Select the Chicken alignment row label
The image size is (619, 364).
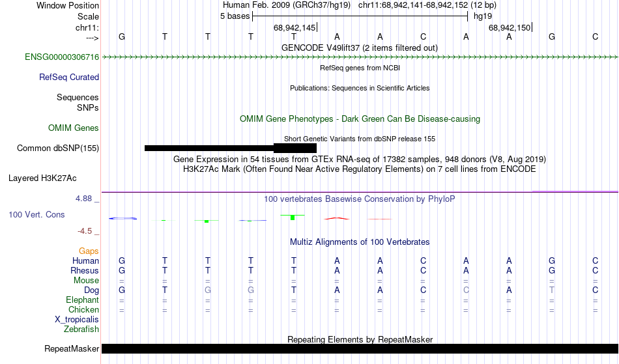[83, 310]
